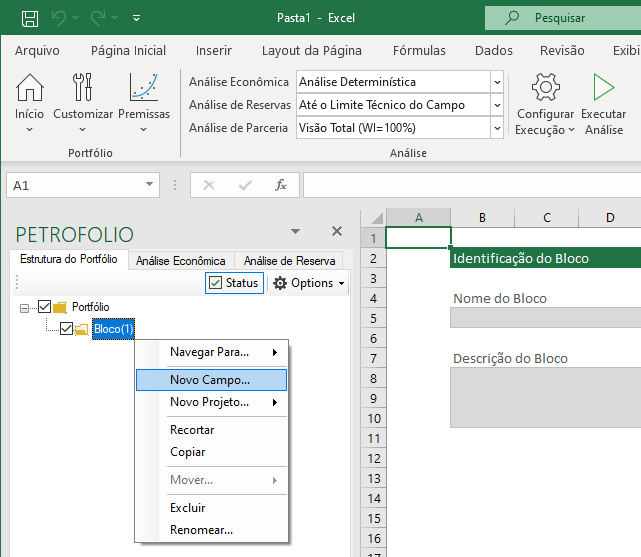Close the PETROFOLIO pane
This screenshot has height=557, width=641.
tap(337, 231)
